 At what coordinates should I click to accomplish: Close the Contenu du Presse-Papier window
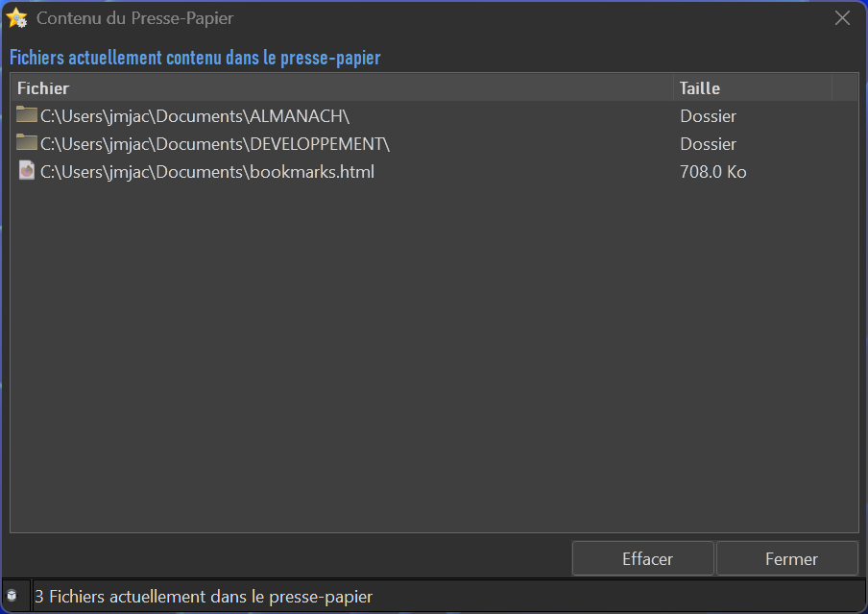pos(842,18)
